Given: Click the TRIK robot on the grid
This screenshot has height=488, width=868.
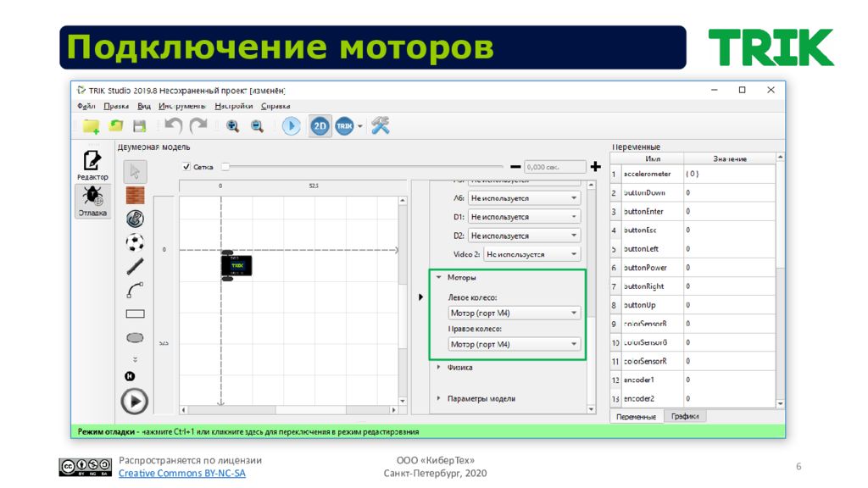Looking at the screenshot, I should coord(236,265).
